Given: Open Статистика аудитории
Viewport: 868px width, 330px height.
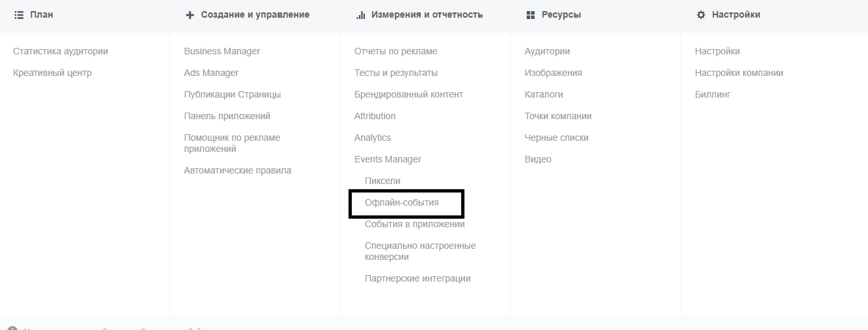Looking at the screenshot, I should (x=61, y=51).
